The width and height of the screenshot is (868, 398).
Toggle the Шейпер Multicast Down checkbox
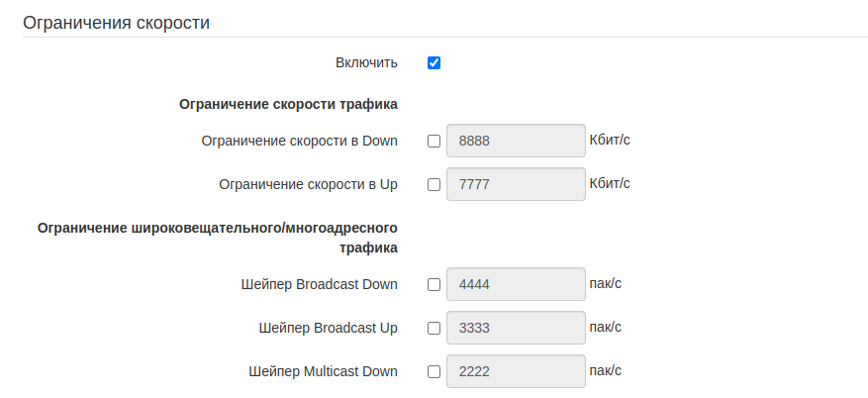click(x=434, y=372)
